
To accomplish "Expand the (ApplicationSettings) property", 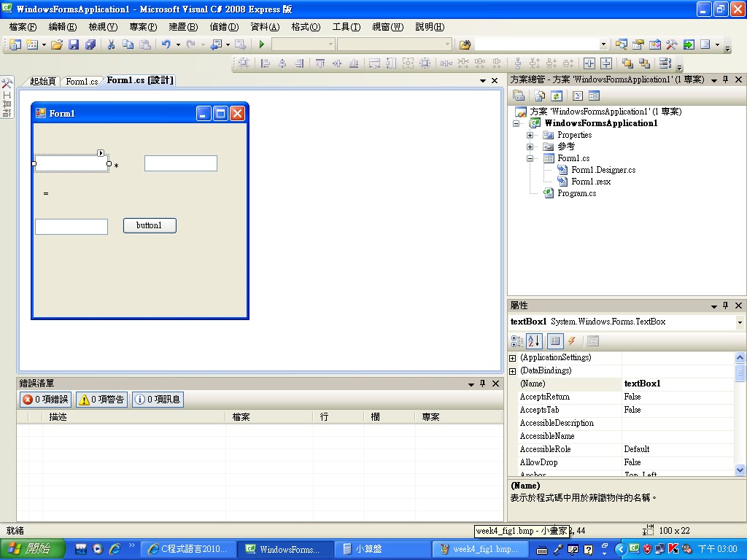I will point(513,358).
